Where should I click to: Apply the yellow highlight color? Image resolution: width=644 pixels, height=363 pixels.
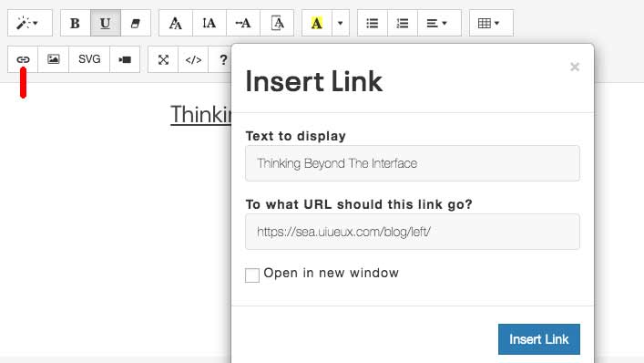pyautogui.click(x=317, y=23)
